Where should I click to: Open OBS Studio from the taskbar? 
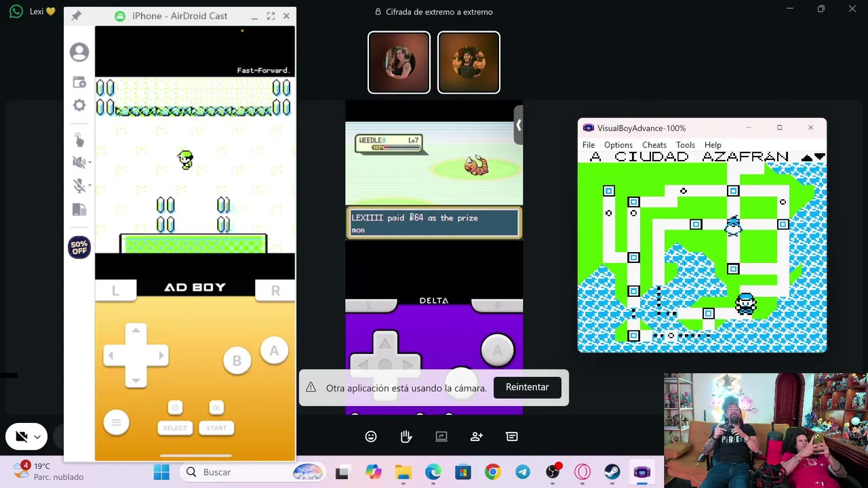(553, 472)
